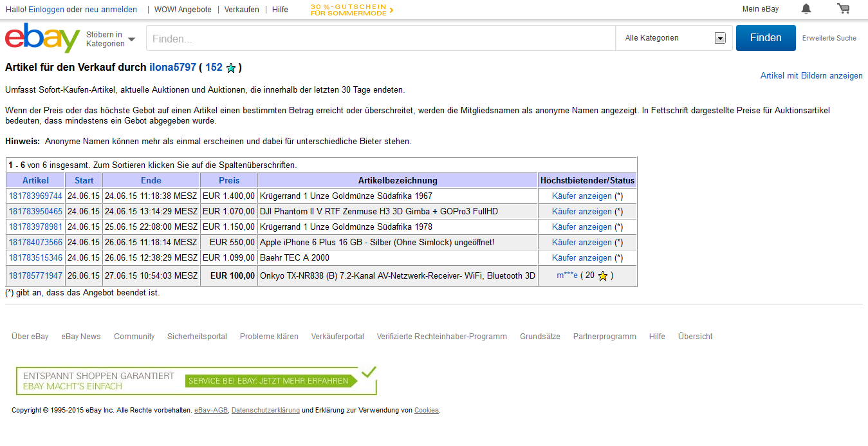The height and width of the screenshot is (446, 868).
Task: Open the Über eBay footer link
Action: click(x=30, y=337)
